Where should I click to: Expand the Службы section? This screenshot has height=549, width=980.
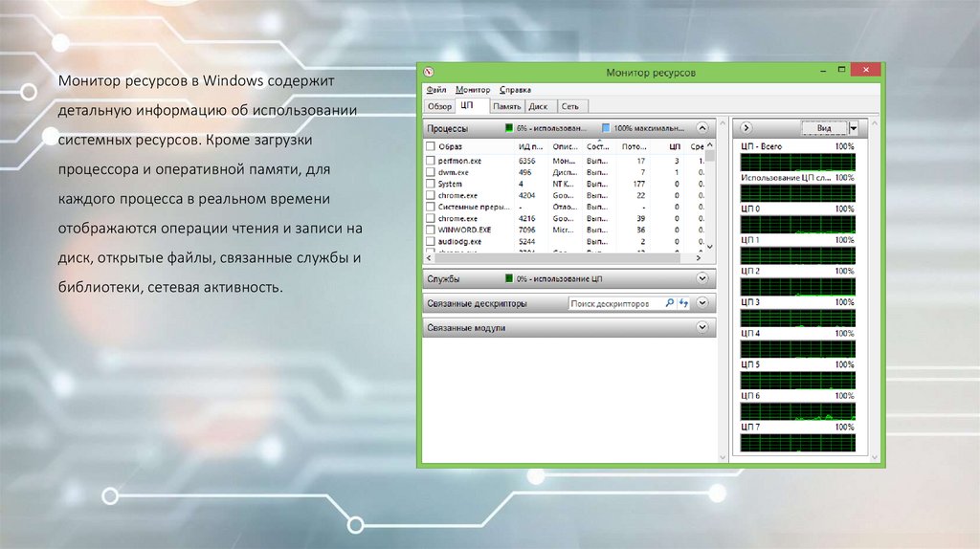click(702, 278)
